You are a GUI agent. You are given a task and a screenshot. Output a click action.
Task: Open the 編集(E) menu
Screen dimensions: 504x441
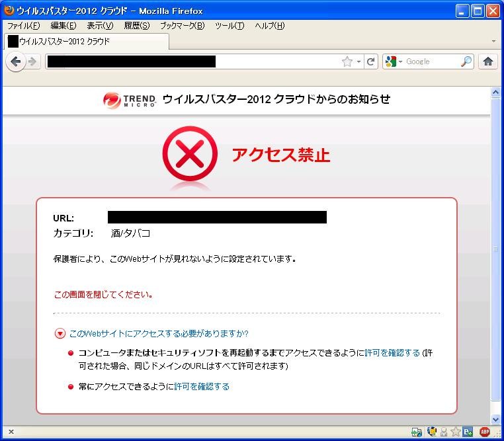coord(63,26)
